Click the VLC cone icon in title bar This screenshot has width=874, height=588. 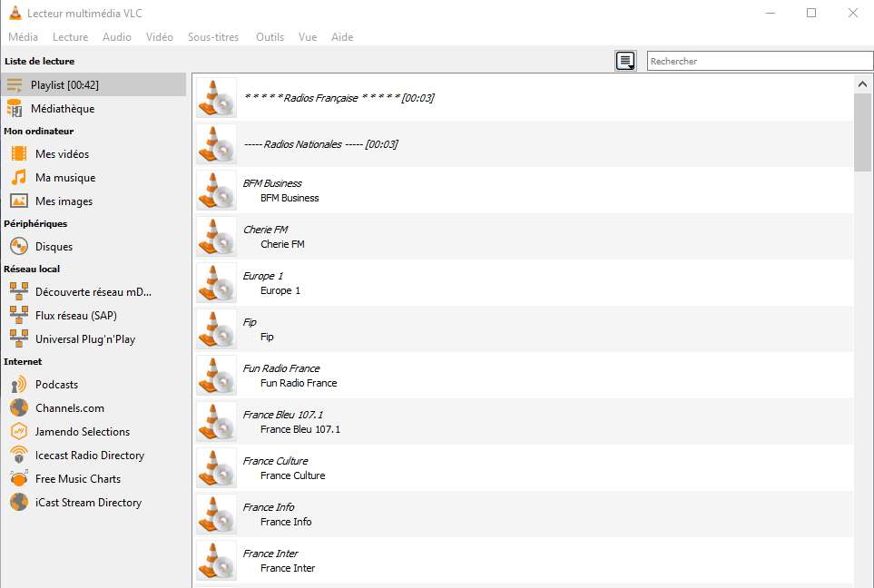(x=15, y=13)
